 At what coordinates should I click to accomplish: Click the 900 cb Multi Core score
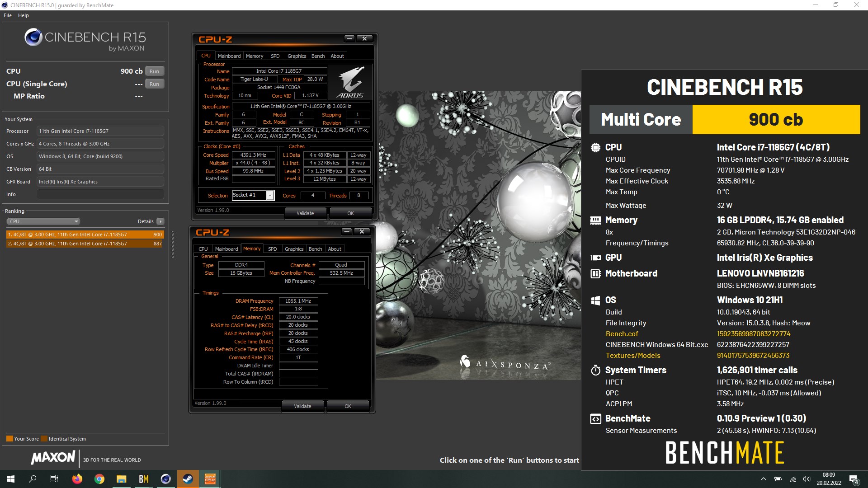coord(776,119)
